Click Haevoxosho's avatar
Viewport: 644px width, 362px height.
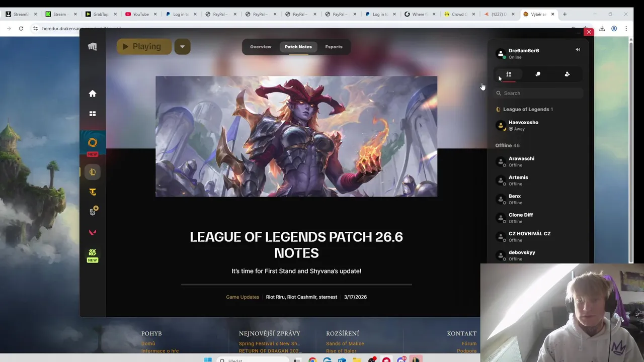point(501,125)
